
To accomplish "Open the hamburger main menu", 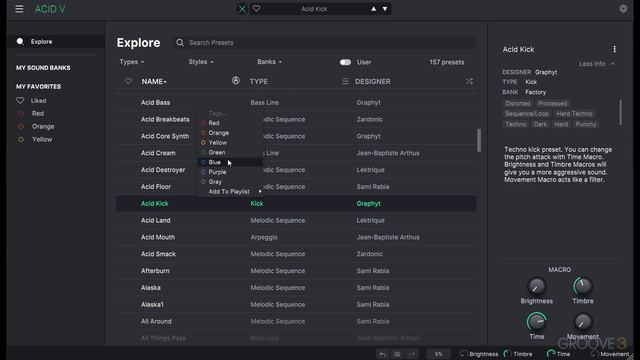I will tap(19, 9).
